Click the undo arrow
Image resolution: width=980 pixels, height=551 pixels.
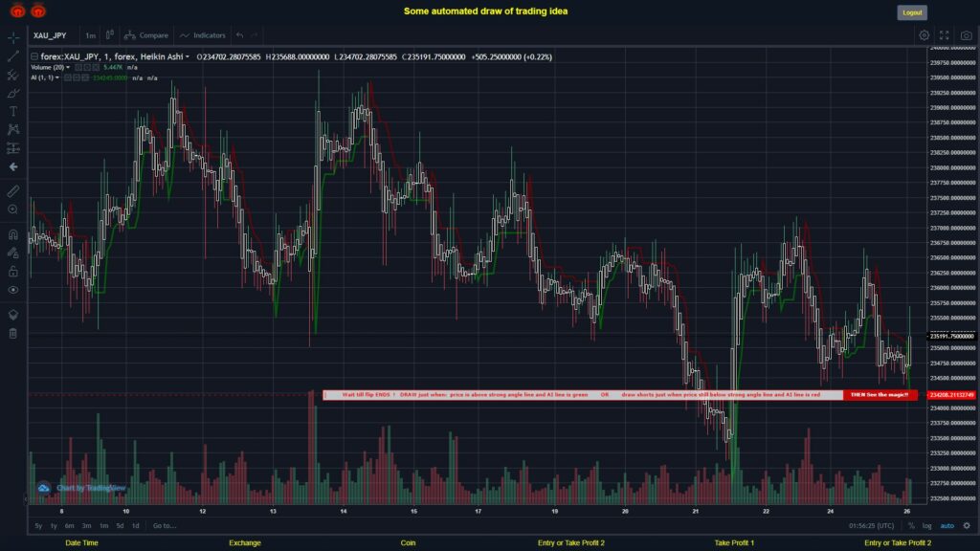(x=239, y=35)
